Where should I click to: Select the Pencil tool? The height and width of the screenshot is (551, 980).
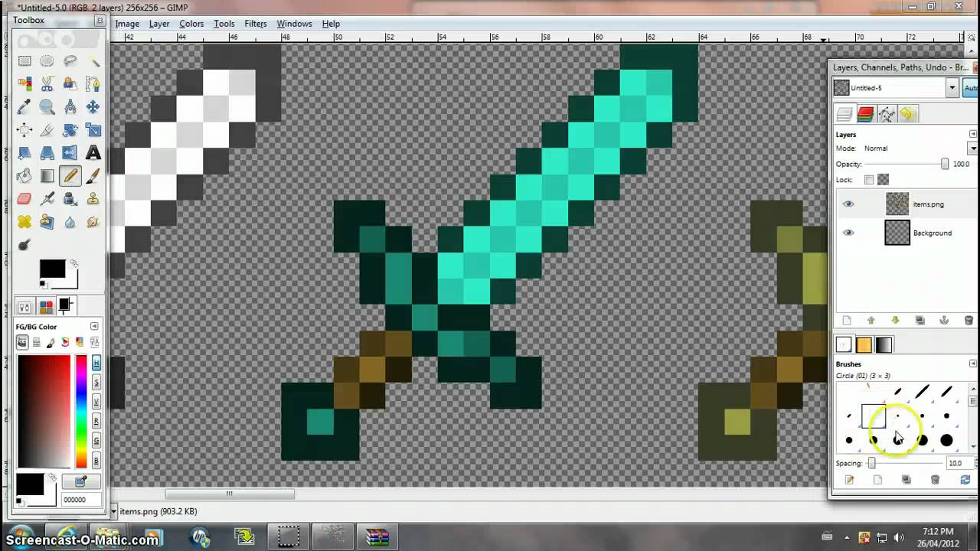(70, 176)
